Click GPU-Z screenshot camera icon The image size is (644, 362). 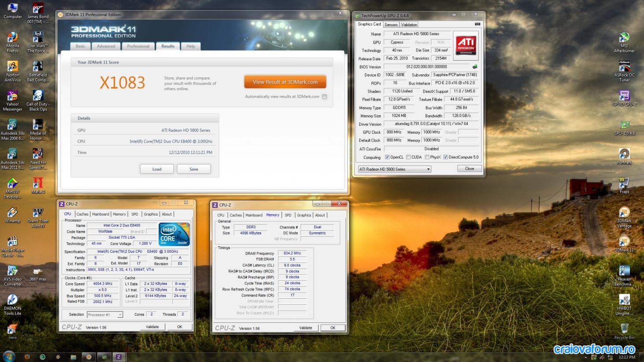tap(477, 24)
